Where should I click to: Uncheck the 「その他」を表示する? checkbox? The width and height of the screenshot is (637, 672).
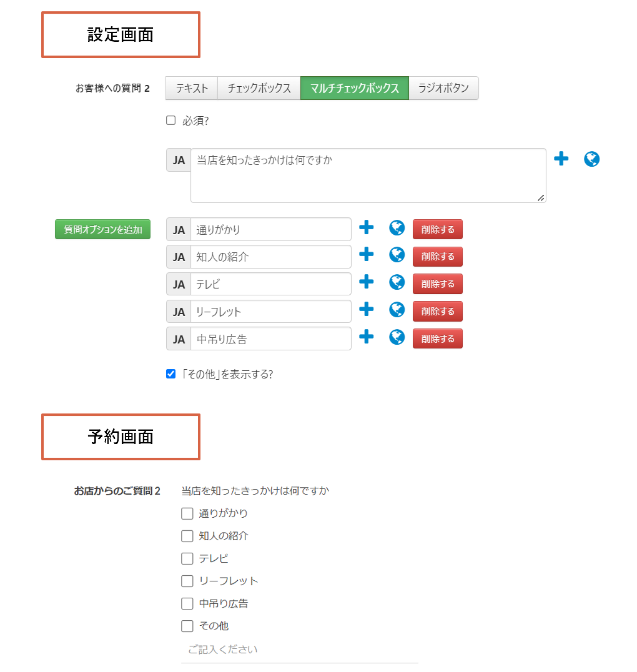pyautogui.click(x=171, y=374)
